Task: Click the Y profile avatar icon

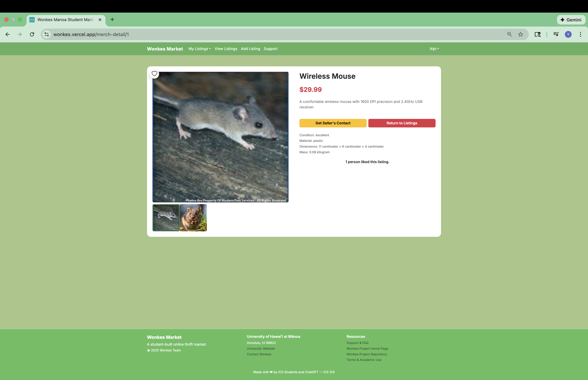Action: [x=568, y=34]
